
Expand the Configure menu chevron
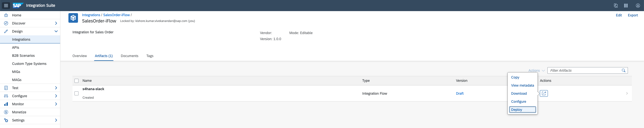[56, 96]
